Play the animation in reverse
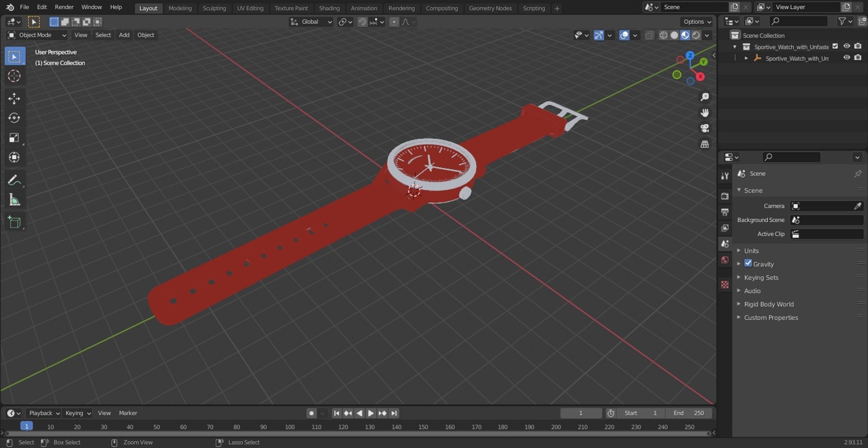This screenshot has width=868, height=448. tap(359, 413)
